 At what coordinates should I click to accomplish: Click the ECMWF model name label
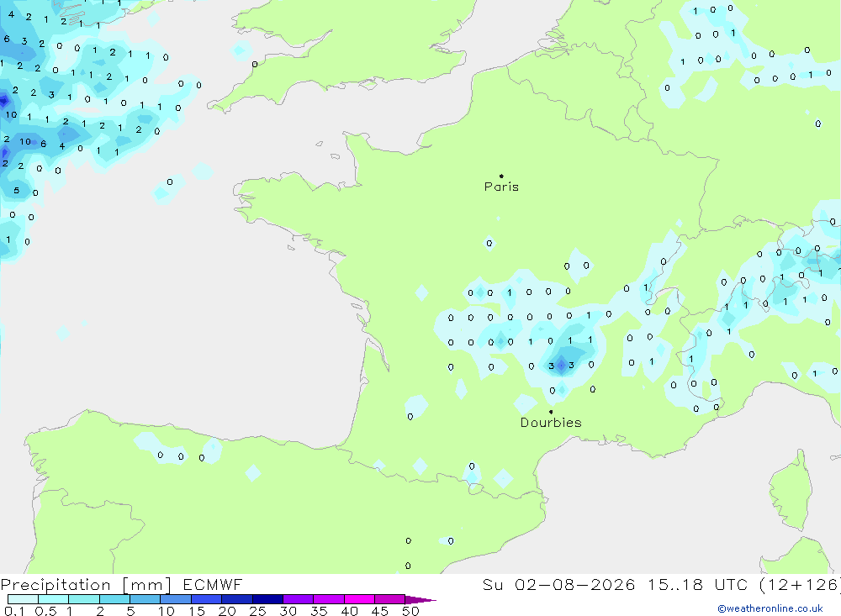213,585
